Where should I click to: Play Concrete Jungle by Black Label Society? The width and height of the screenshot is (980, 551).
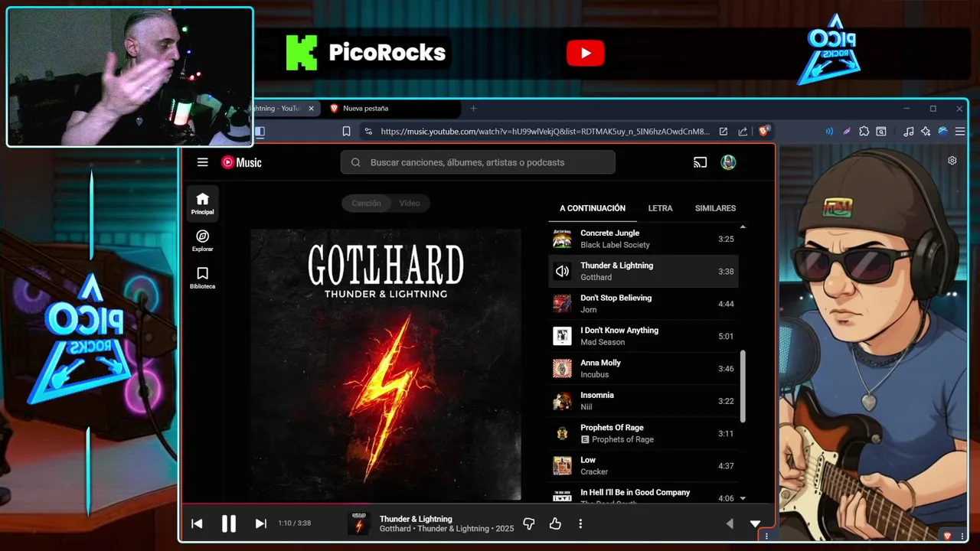643,239
